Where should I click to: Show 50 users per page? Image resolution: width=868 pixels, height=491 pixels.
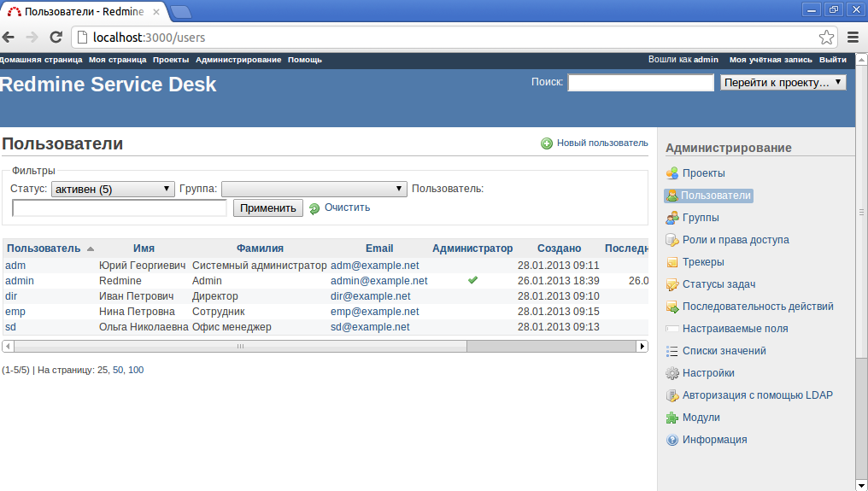click(119, 370)
